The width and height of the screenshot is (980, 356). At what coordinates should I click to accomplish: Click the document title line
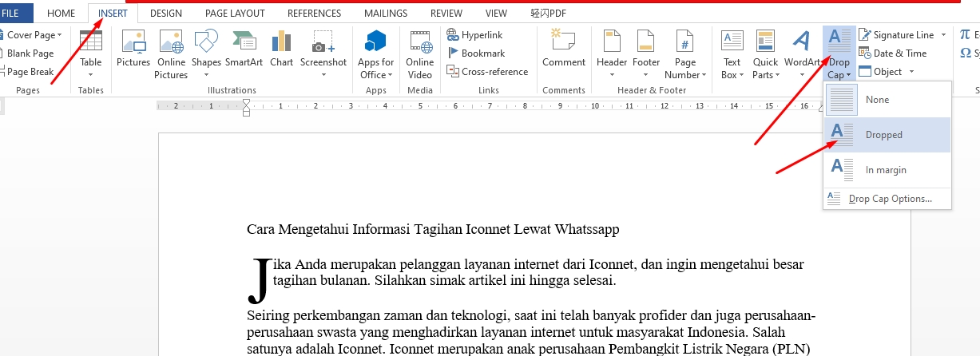433,230
